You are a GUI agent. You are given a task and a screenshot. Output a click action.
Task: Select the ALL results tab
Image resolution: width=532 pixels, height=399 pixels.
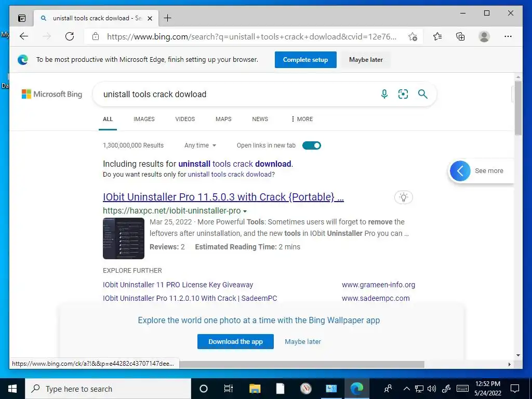click(x=108, y=119)
